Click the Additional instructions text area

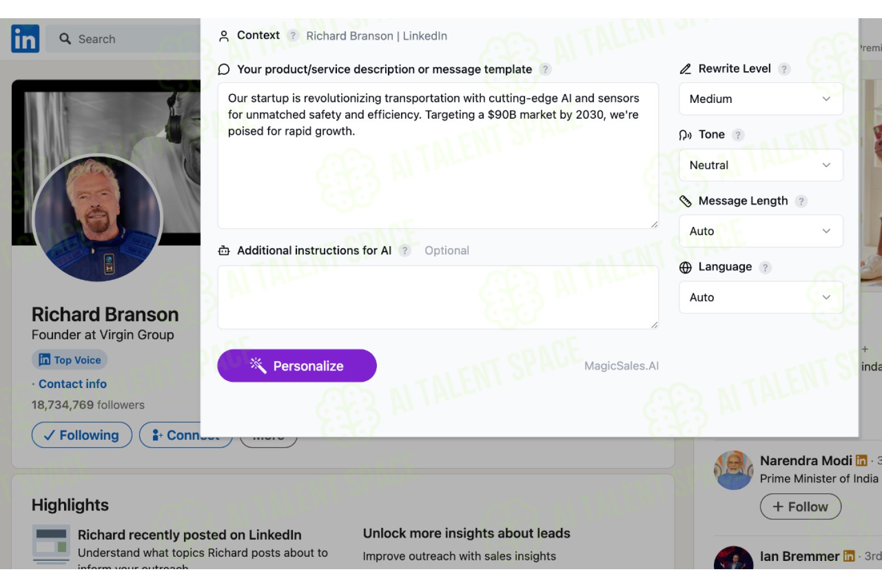[438, 298]
